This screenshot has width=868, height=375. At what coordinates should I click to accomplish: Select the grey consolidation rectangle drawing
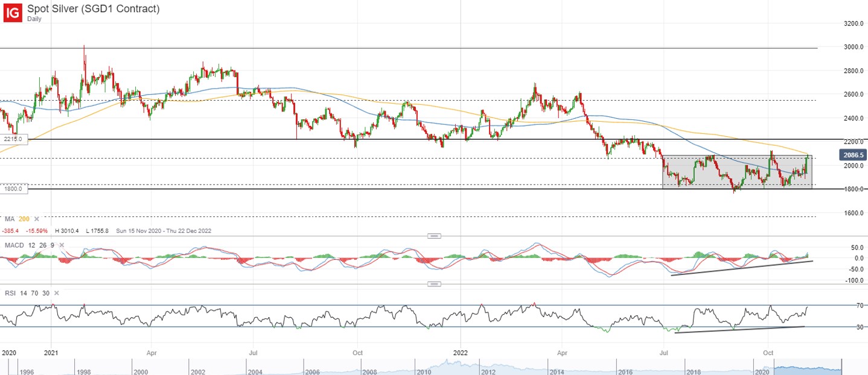(x=737, y=172)
